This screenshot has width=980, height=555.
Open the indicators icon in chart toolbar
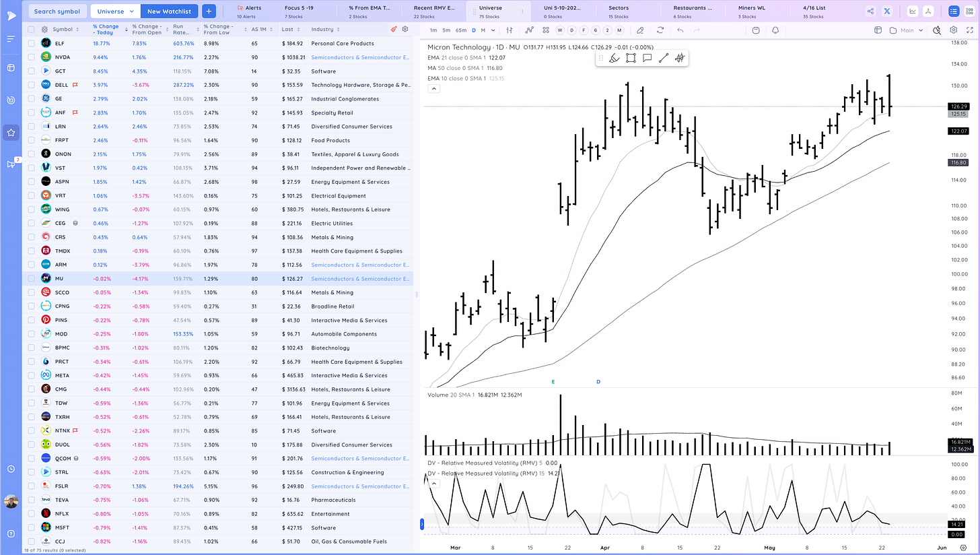point(530,30)
